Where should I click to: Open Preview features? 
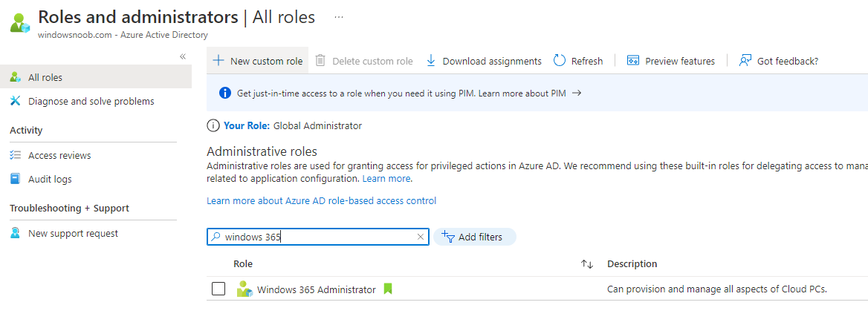click(671, 61)
